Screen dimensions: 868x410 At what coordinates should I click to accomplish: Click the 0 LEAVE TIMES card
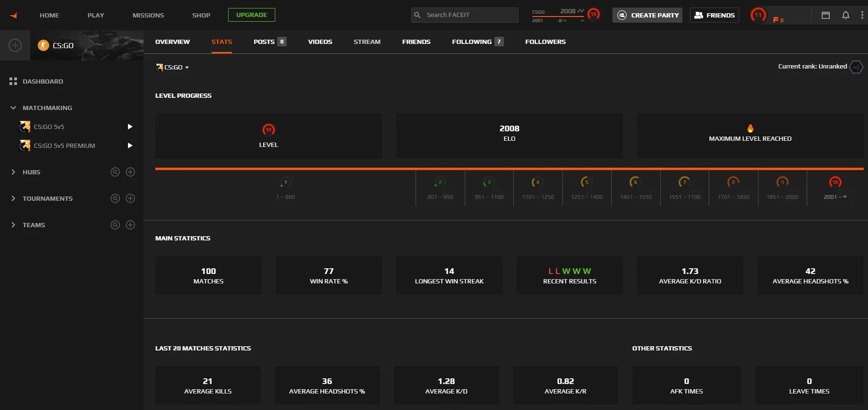point(809,385)
